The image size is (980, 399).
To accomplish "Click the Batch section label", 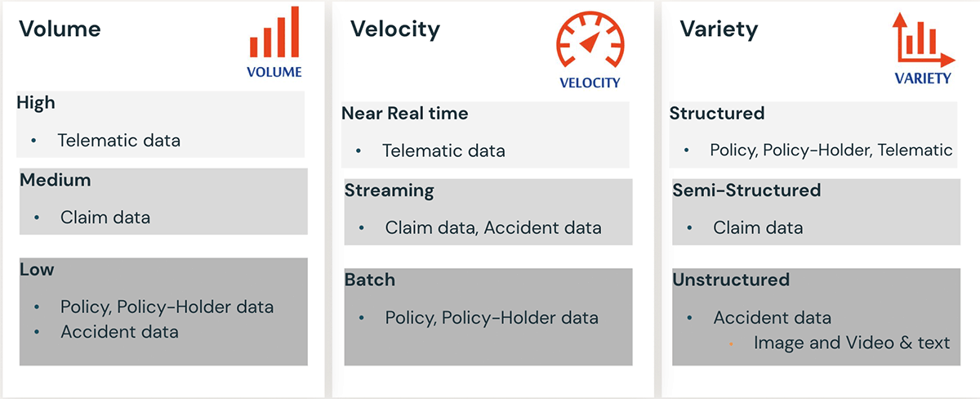I will (370, 280).
